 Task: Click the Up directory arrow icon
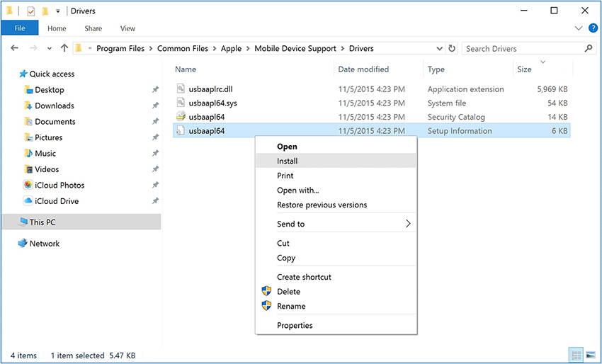[64, 49]
